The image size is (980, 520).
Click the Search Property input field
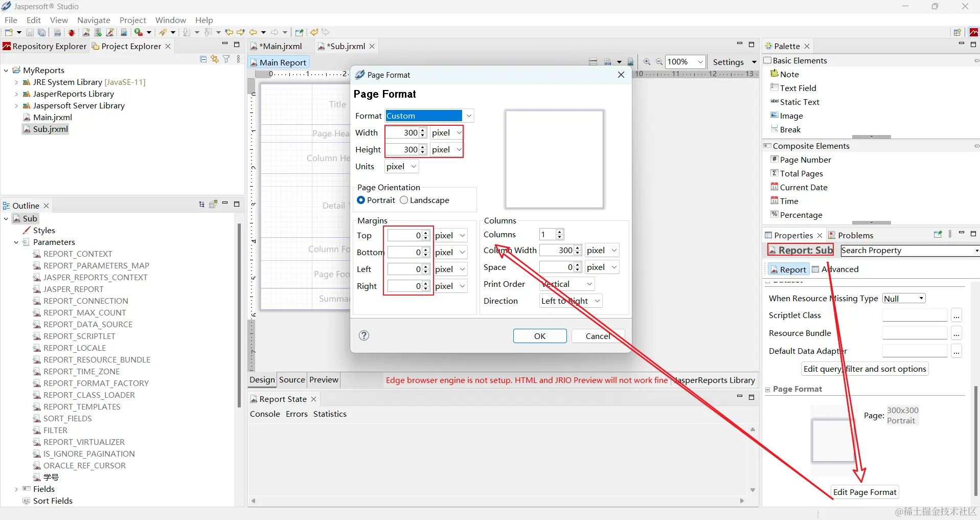907,250
